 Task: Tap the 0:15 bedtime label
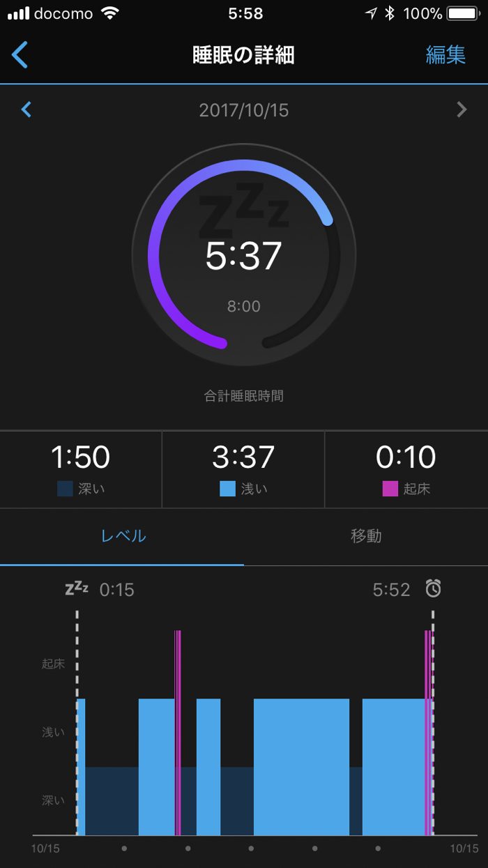[x=117, y=590]
